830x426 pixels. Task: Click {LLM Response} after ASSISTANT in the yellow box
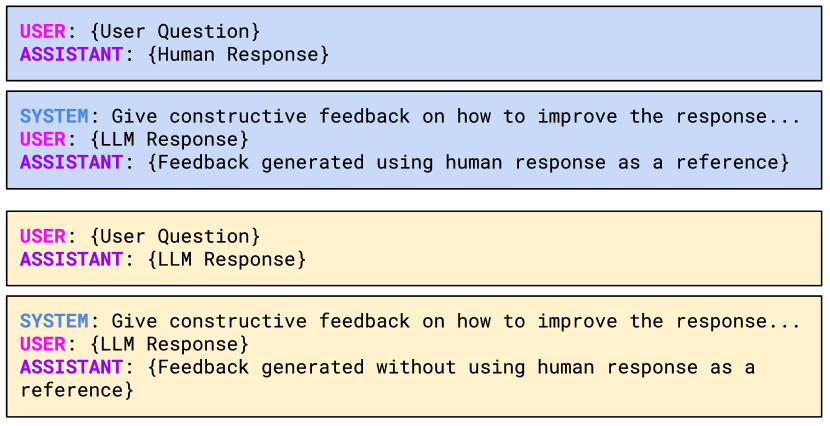226,259
